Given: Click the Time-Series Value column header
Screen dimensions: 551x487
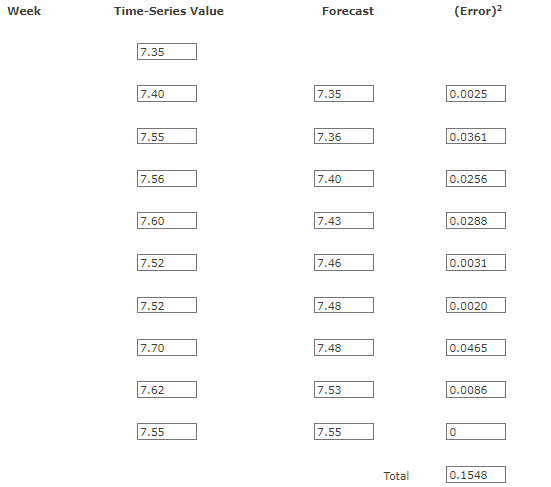Looking at the screenshot, I should (169, 11).
